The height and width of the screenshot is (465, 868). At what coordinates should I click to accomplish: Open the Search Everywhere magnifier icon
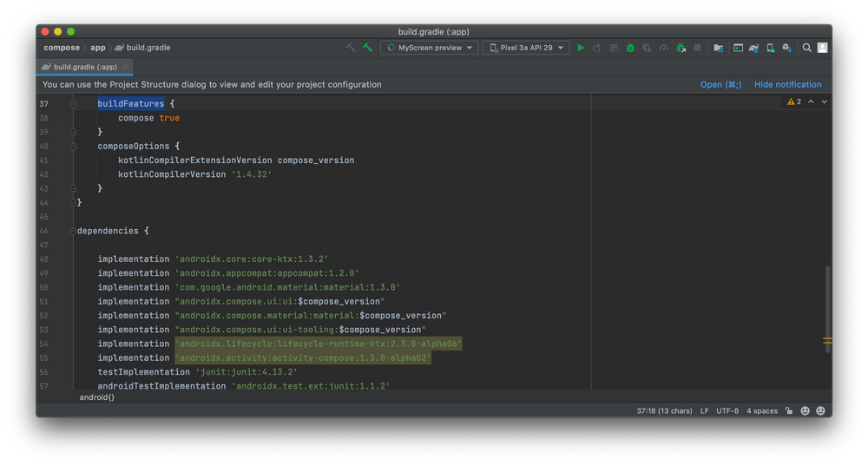(x=806, y=49)
